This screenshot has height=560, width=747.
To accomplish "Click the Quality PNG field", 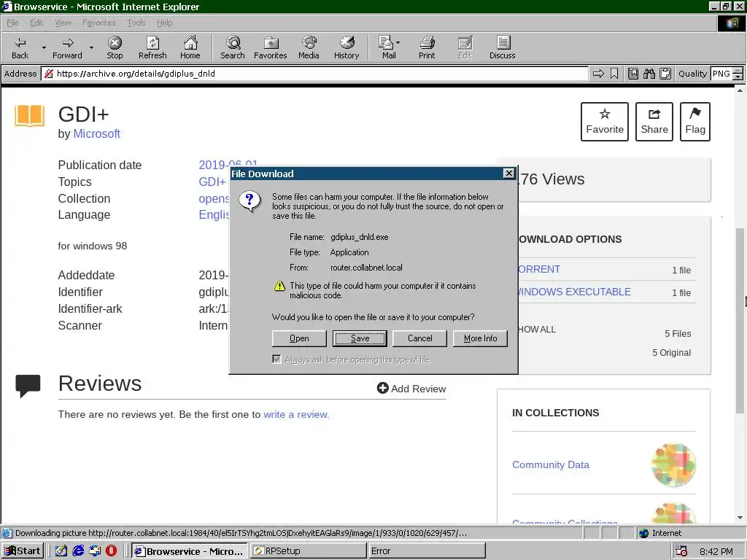I will point(721,74).
